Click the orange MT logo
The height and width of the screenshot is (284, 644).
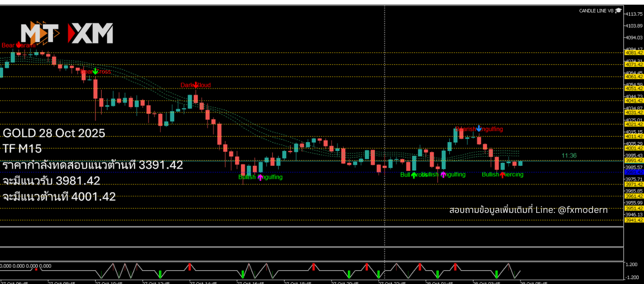[40, 33]
